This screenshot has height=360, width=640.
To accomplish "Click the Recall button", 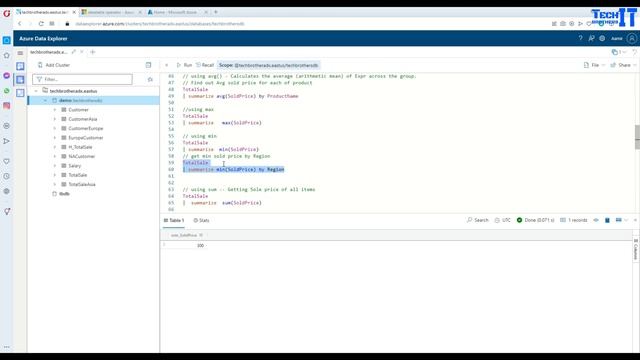I will tap(205, 65).
